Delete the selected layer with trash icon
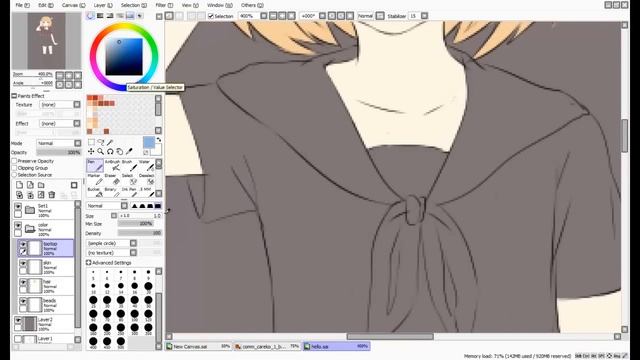The width and height of the screenshot is (640, 360). (52, 195)
